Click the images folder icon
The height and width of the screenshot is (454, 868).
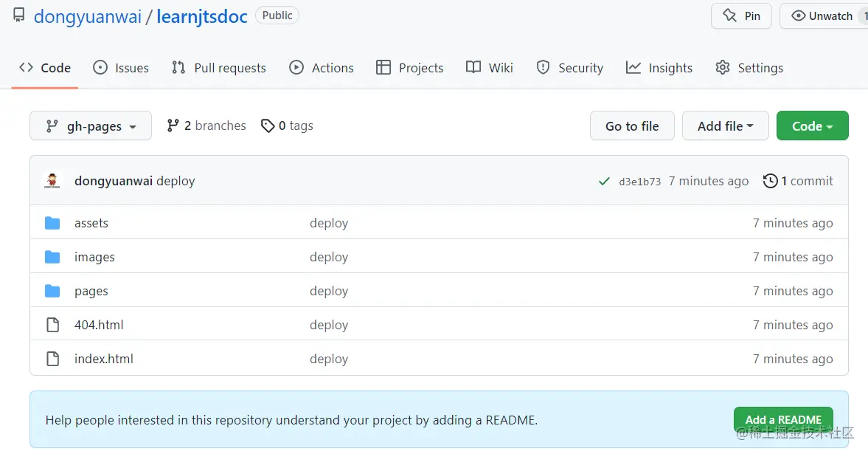click(x=52, y=257)
